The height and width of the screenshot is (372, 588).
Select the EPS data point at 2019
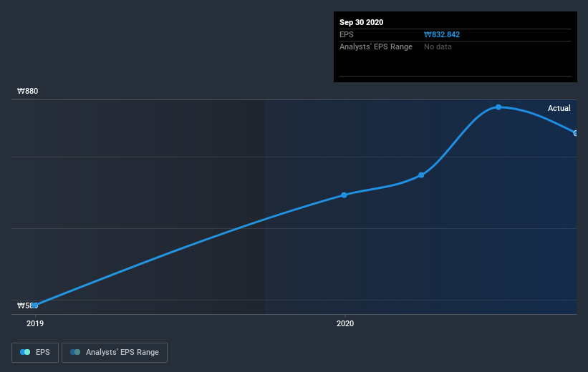coord(35,305)
